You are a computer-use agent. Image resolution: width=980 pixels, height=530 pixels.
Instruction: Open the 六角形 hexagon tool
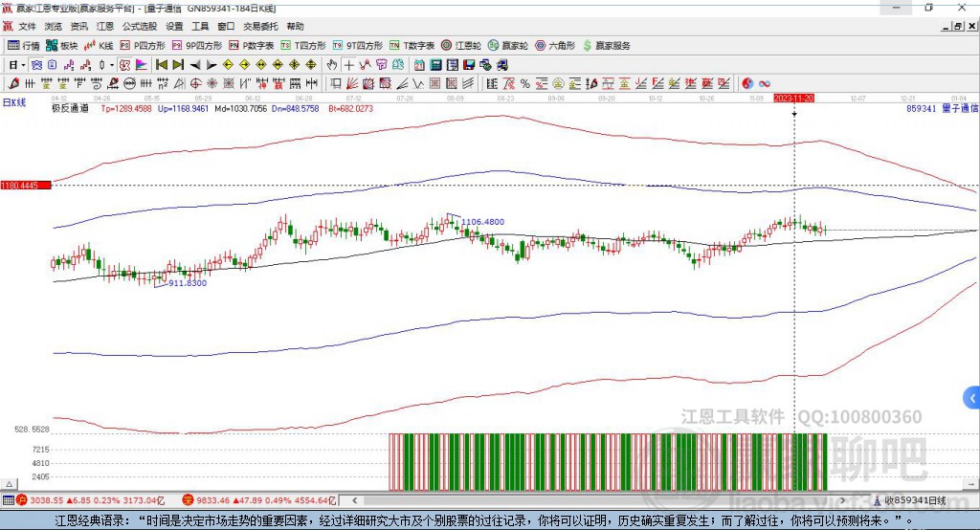pos(555,46)
